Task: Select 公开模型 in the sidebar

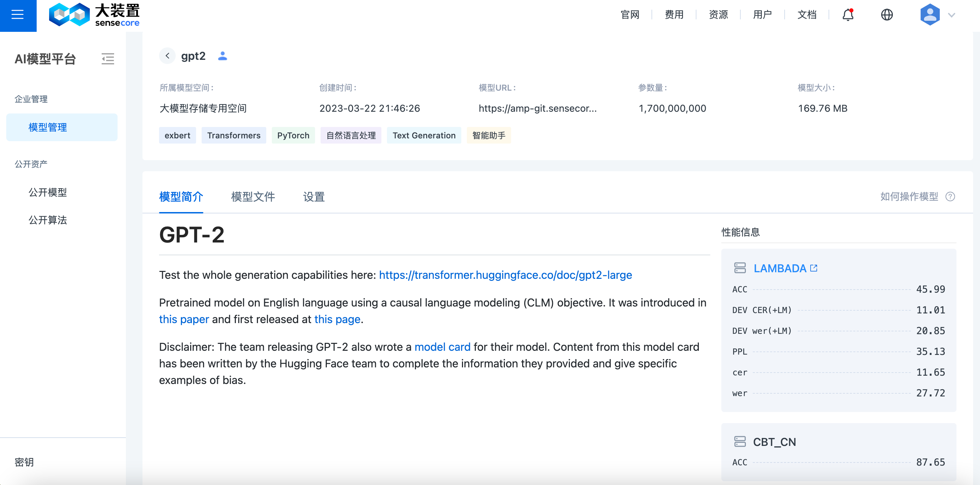Action: pos(48,192)
